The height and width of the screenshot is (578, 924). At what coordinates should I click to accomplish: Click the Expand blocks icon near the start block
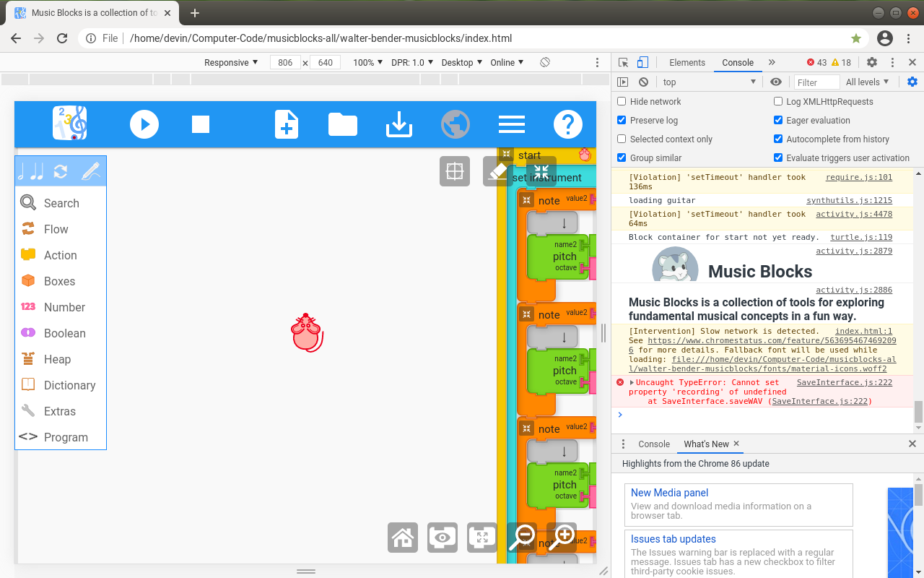coord(541,171)
